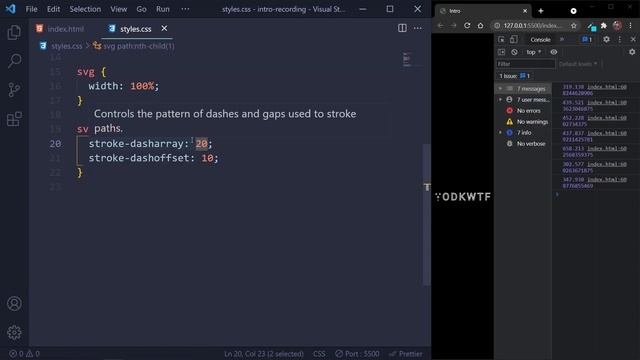Open the Edit menu
Image resolution: width=640 pixels, height=360 pixels.
[x=53, y=9]
